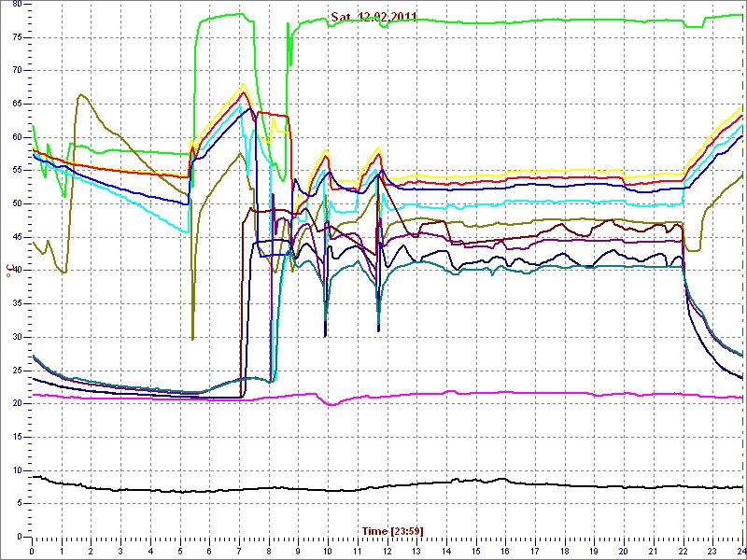Screen dimensions: 747x560
Task: Click hour 6 on the time axis
Action: [x=209, y=552]
